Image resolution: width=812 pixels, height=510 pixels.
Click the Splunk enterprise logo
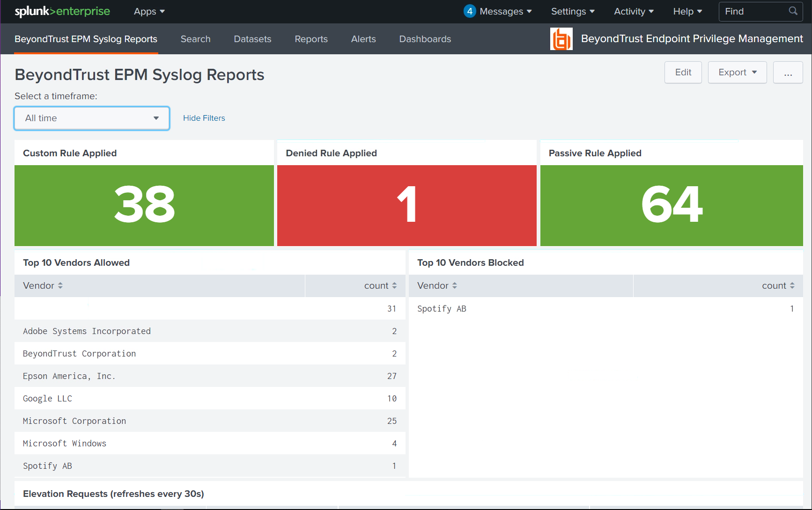click(x=62, y=11)
